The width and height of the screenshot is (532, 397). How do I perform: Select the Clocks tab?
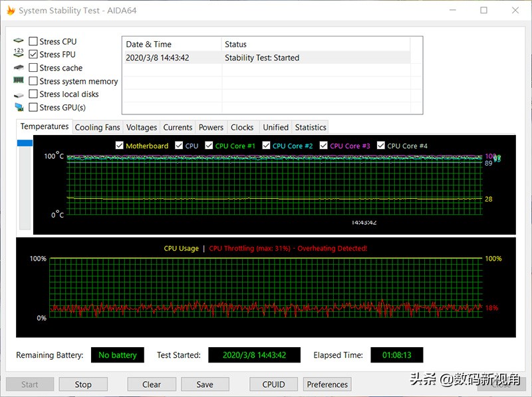click(x=242, y=127)
